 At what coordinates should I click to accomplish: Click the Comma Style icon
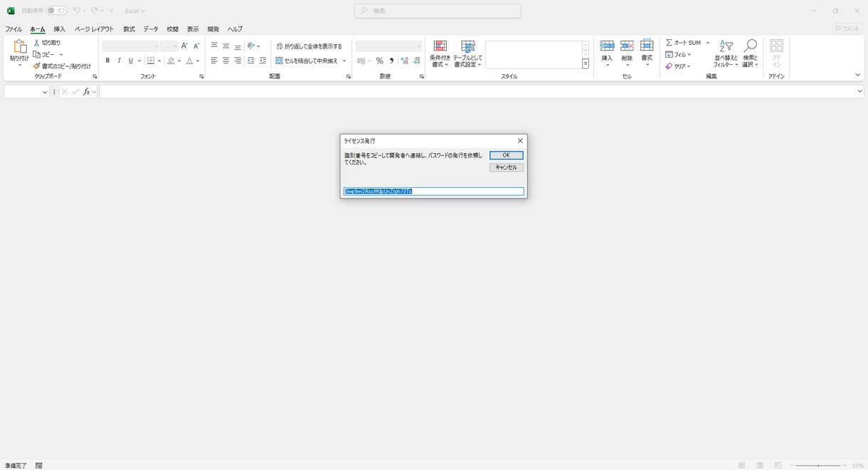pos(391,61)
